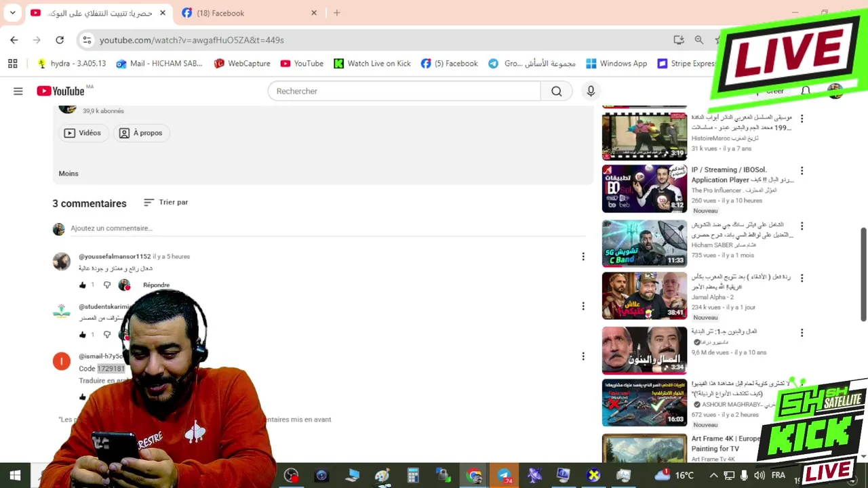Like the comment by @studentskarimi
Viewport: 868px width, 488px height.
pos(83,335)
